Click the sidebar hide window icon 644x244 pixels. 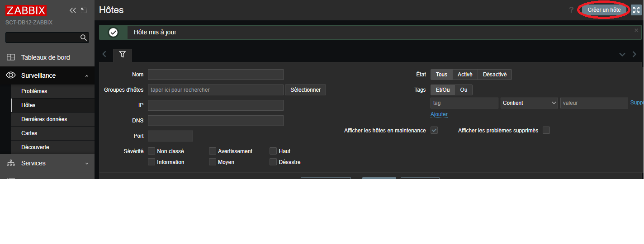(x=84, y=10)
